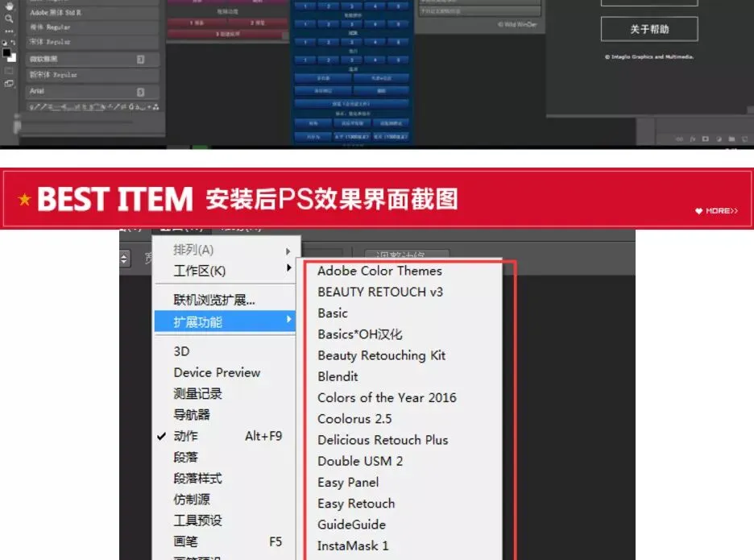The image size is (754, 560).
Task: Choose Device Preview in the window menu
Action: point(225,372)
